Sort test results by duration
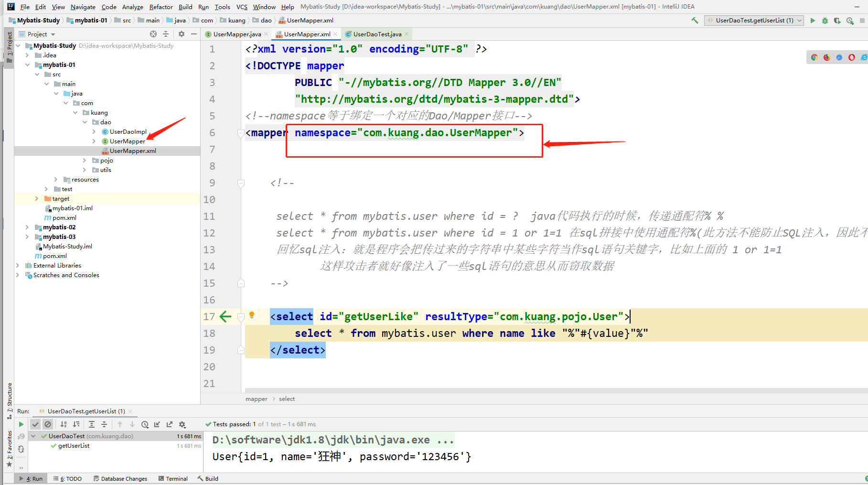The height and width of the screenshot is (485, 868). (x=76, y=424)
